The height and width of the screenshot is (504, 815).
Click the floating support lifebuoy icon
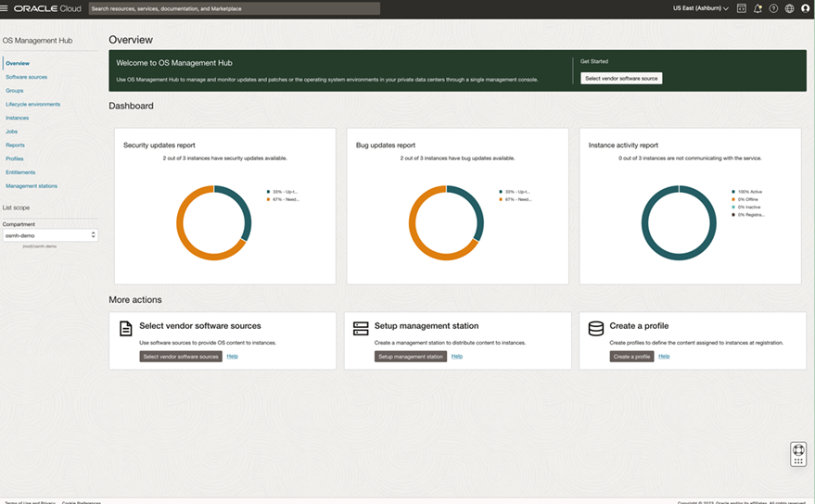(798, 450)
